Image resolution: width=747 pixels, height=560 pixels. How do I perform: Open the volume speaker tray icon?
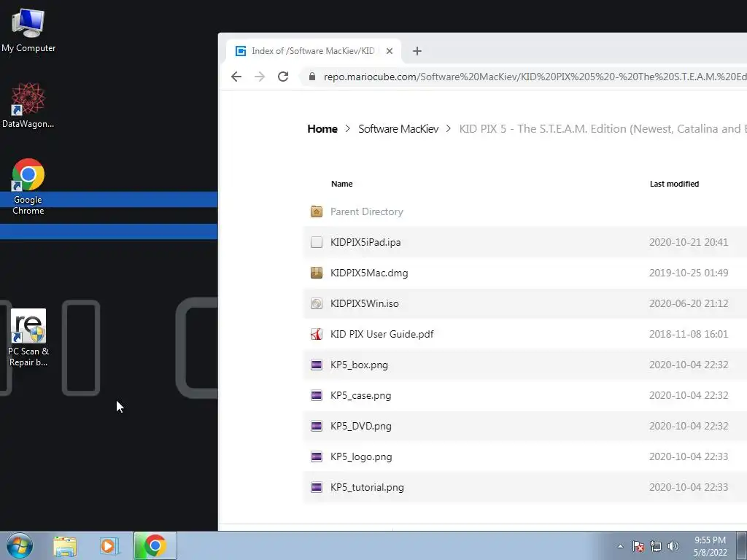coord(673,546)
